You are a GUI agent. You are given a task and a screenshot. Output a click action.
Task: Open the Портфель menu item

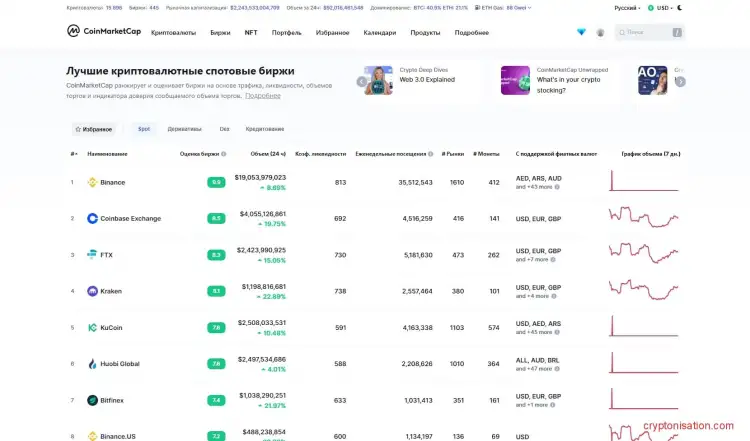[x=287, y=33]
